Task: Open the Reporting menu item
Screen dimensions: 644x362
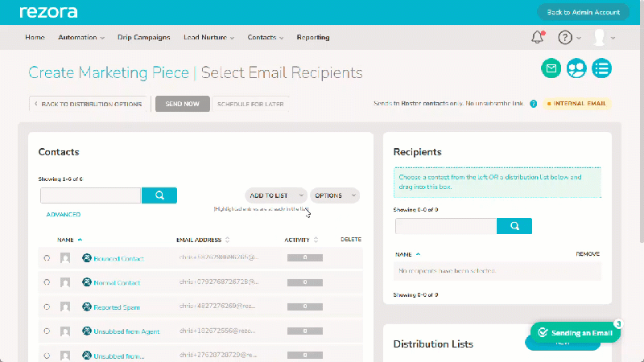Action: [x=313, y=37]
